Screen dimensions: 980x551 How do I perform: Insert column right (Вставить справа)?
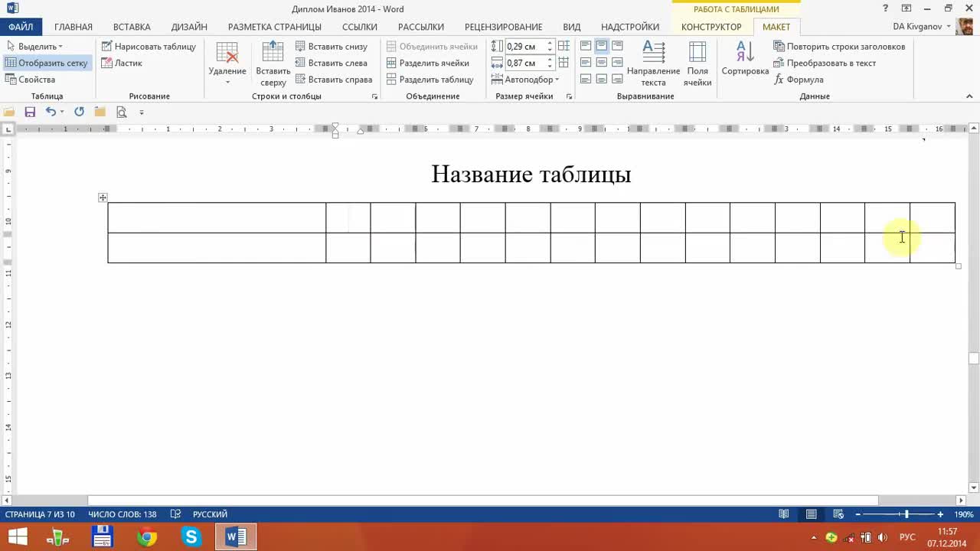(333, 80)
